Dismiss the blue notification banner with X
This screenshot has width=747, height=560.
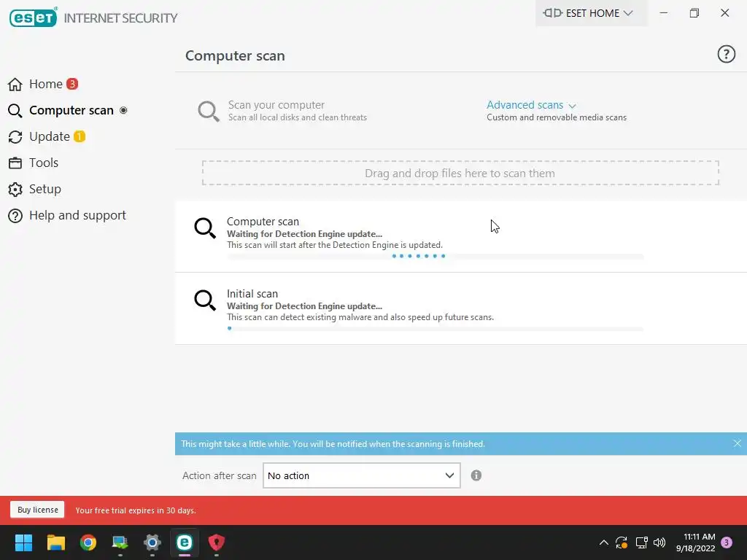click(x=737, y=443)
